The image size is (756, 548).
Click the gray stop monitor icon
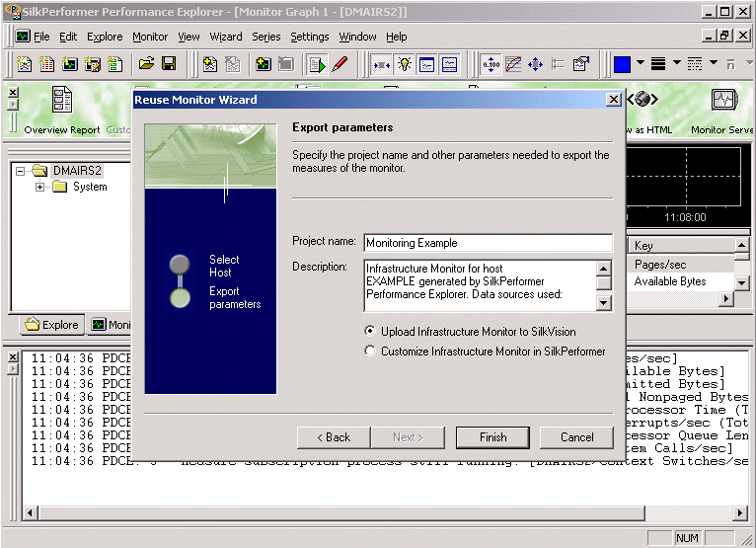pos(286,63)
